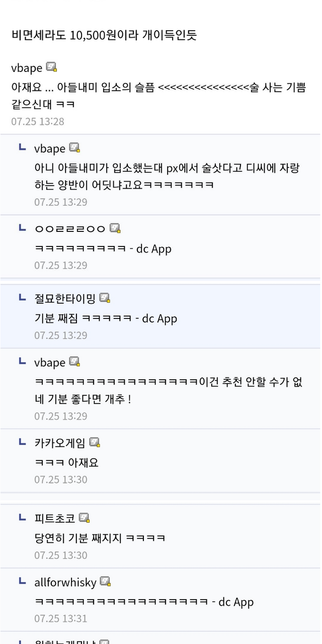The image size is (322, 644).
Task: Click gallog icon next to ㅇㅇㄹㄹㄹㅇㅇ username
Action: coord(115,228)
